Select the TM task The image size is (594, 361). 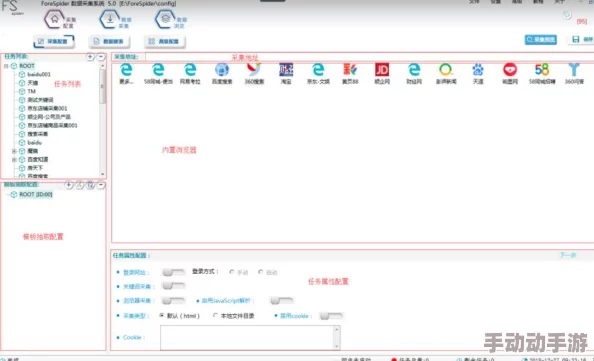pyautogui.click(x=31, y=91)
